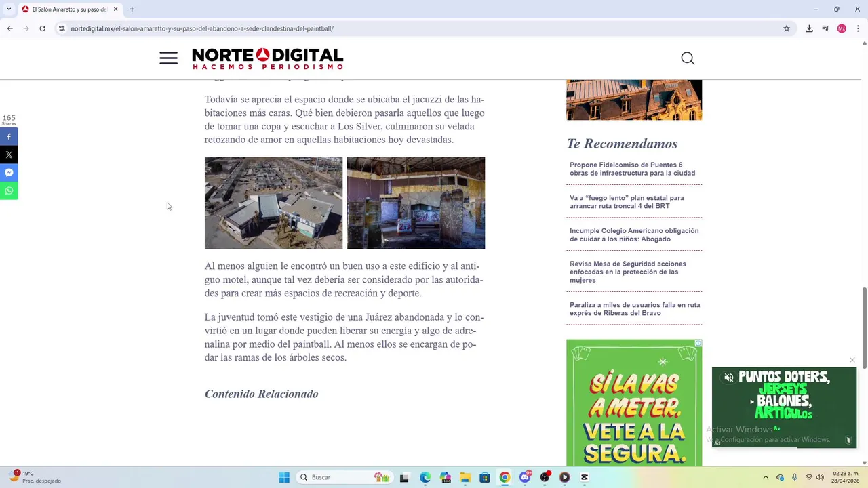Unmute the floating video ad
This screenshot has width=868, height=488.
[729, 378]
